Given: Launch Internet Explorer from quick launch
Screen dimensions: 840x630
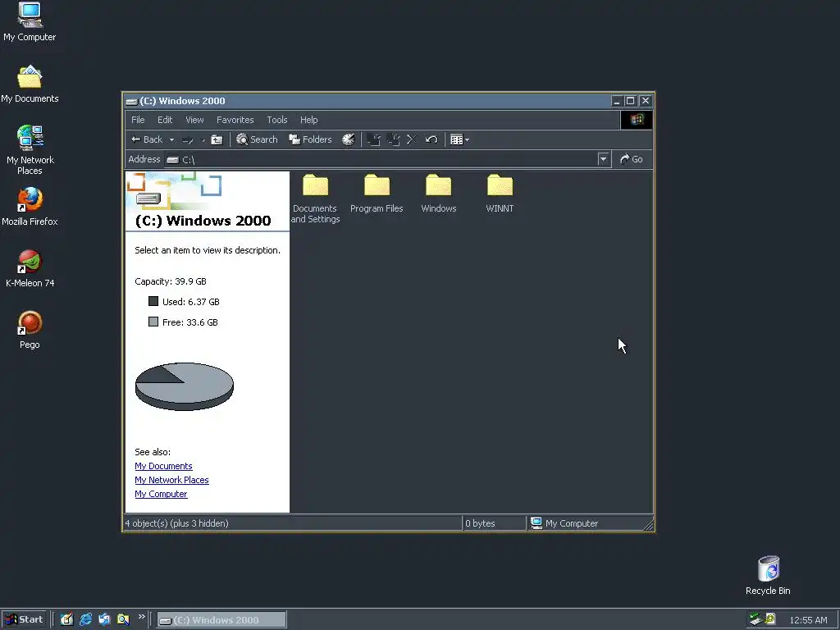Looking at the screenshot, I should [85, 619].
